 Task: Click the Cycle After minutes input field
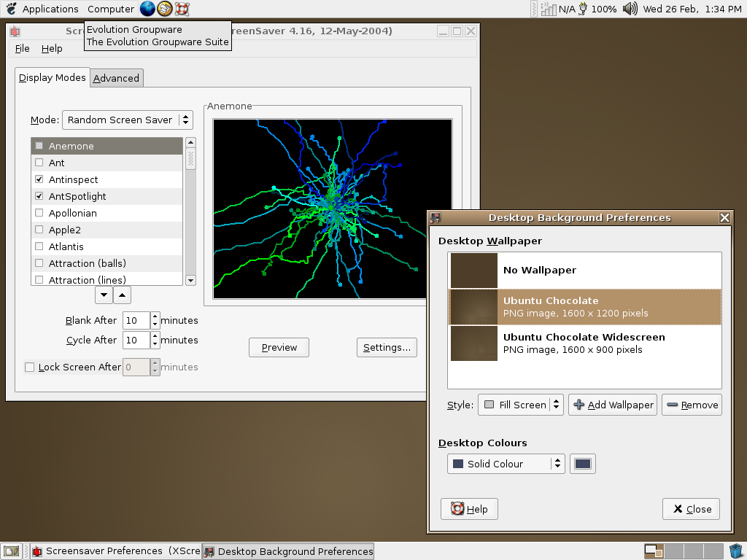pos(136,340)
